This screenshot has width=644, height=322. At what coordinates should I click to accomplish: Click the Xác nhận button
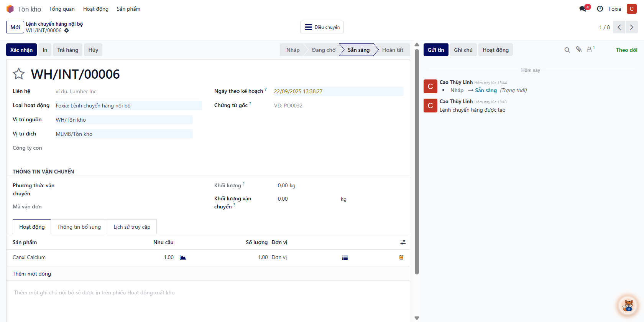(x=21, y=50)
